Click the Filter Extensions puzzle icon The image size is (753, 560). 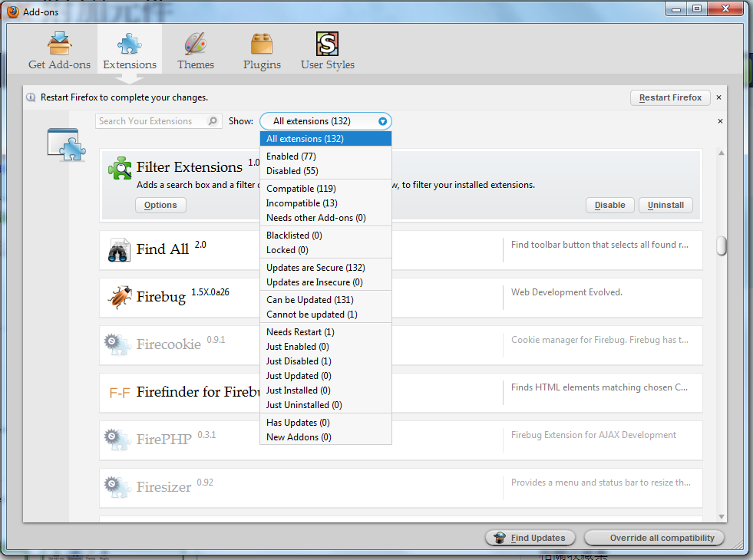point(120,168)
